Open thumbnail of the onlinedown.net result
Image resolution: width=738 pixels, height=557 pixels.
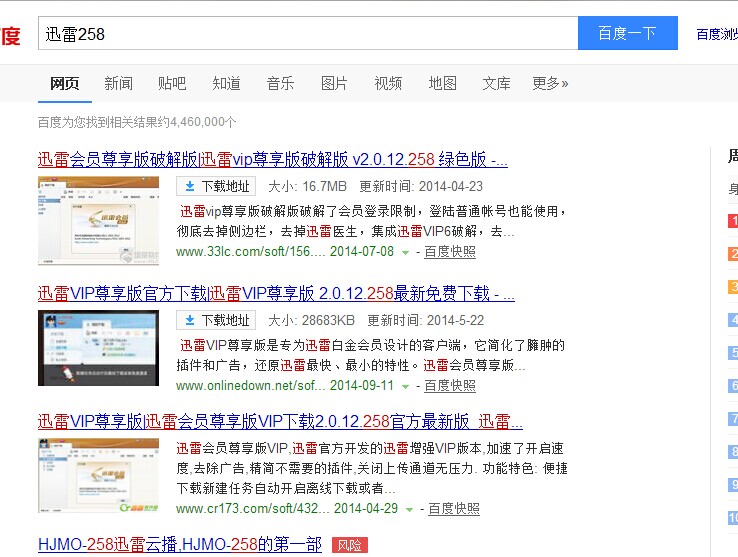[98, 348]
